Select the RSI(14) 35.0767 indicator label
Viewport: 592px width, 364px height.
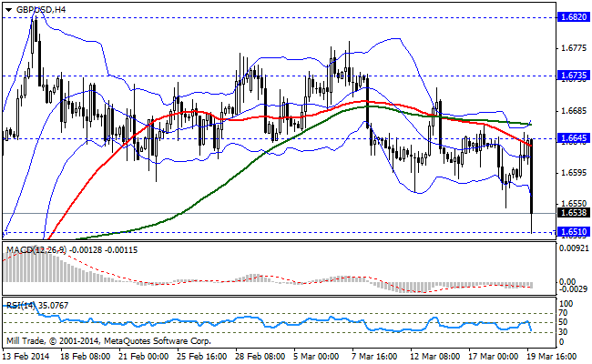click(x=37, y=305)
